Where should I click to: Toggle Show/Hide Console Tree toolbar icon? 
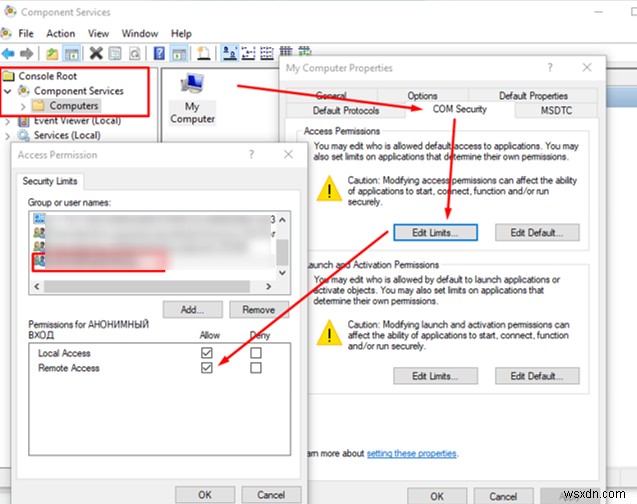point(72,54)
